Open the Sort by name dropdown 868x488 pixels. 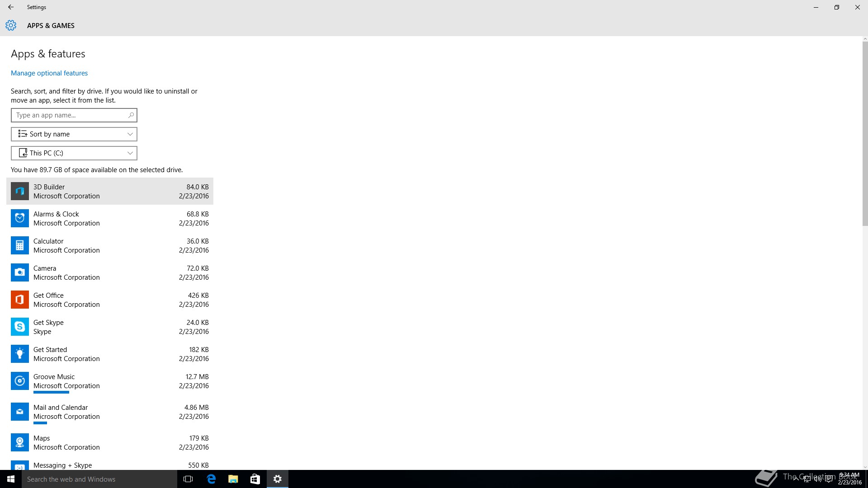(x=74, y=134)
